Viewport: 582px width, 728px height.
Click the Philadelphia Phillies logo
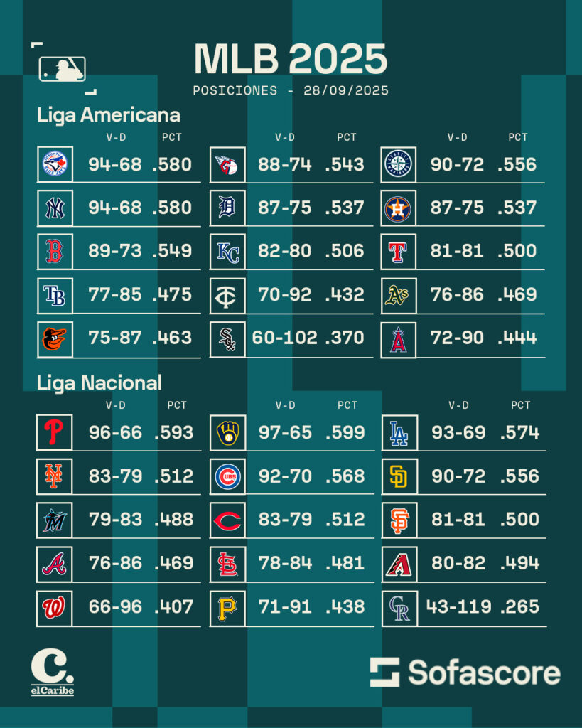pyautogui.click(x=55, y=432)
